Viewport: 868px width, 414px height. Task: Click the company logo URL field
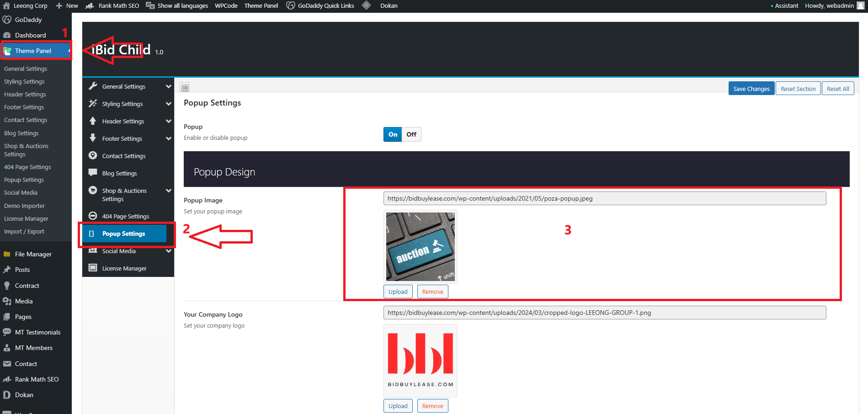604,313
